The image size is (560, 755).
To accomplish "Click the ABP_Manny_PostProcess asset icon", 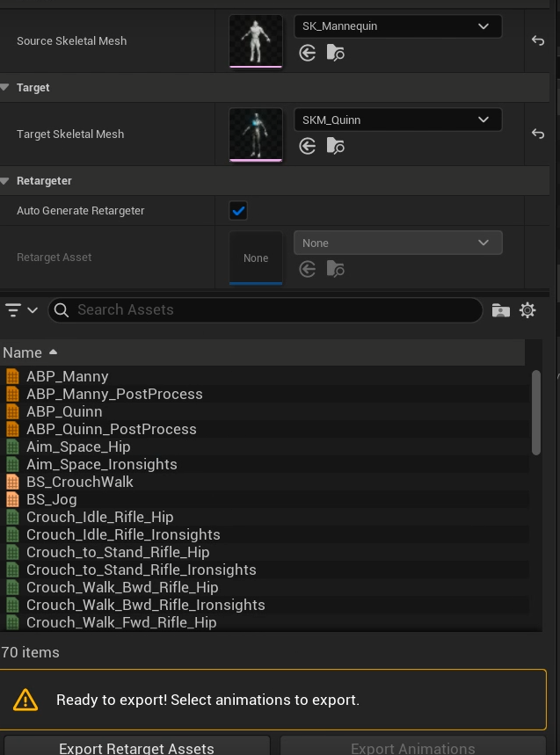I will [12, 394].
